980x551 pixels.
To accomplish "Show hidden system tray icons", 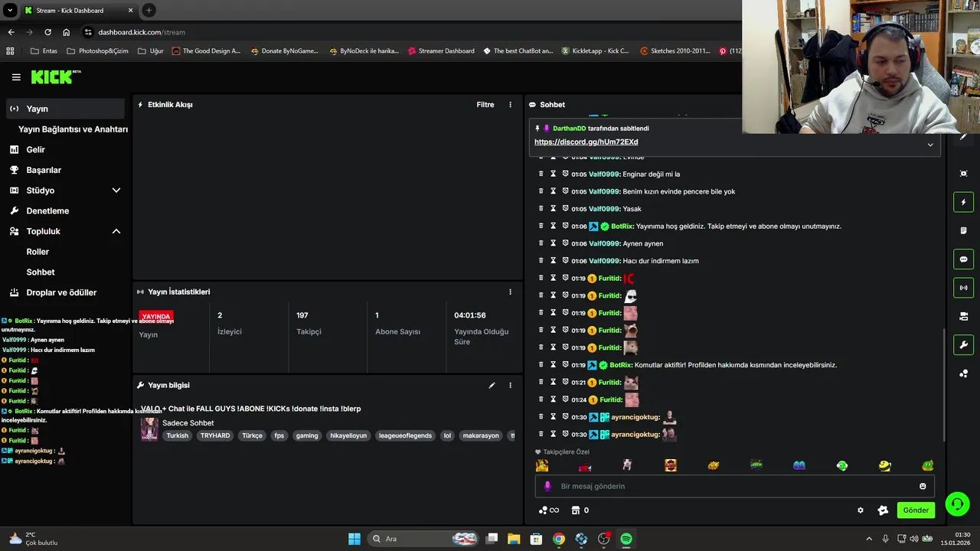I will tap(868, 539).
